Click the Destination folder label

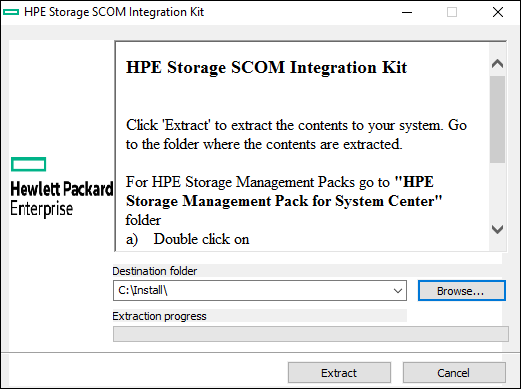click(155, 271)
